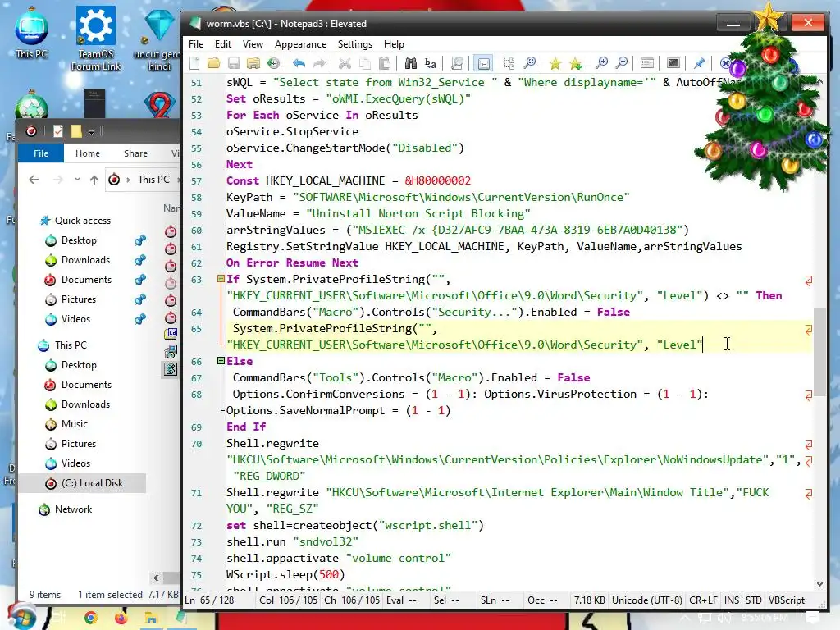Open Find with the binoculars icon
The width and height of the screenshot is (840, 630).
[x=411, y=63]
